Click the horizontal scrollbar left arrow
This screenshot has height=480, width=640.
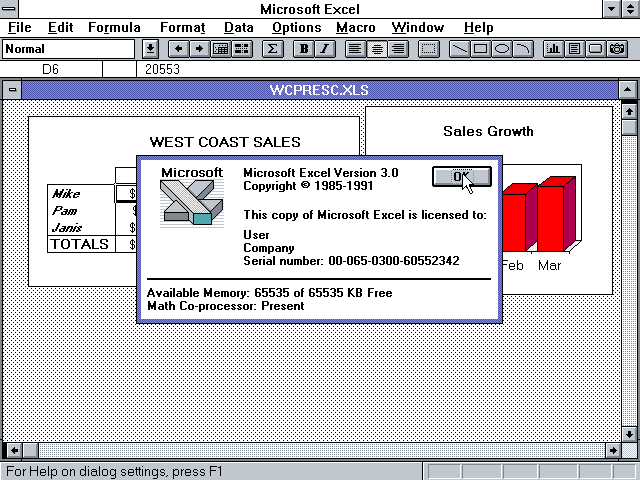coord(14,451)
